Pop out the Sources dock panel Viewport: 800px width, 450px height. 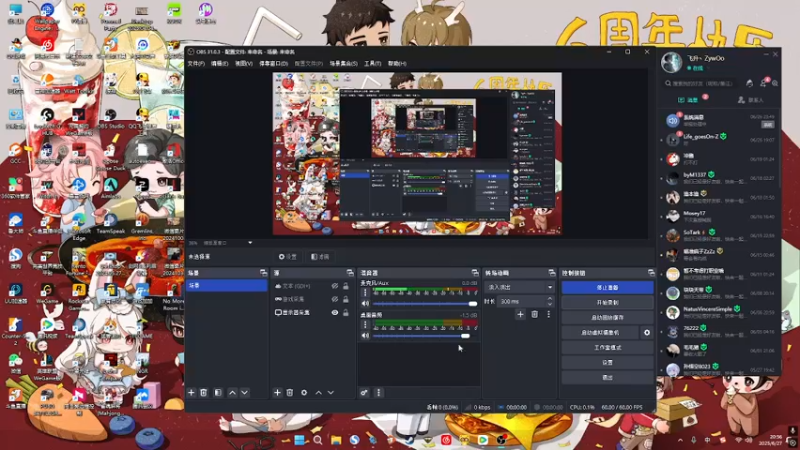[349, 273]
